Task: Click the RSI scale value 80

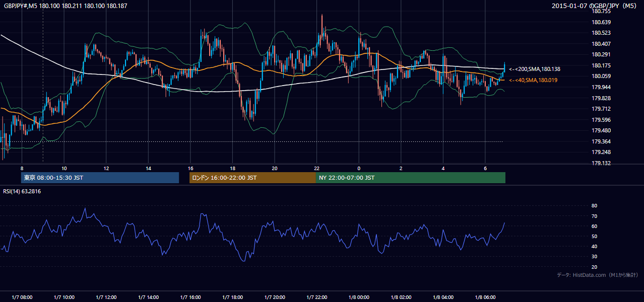Action: click(x=594, y=206)
